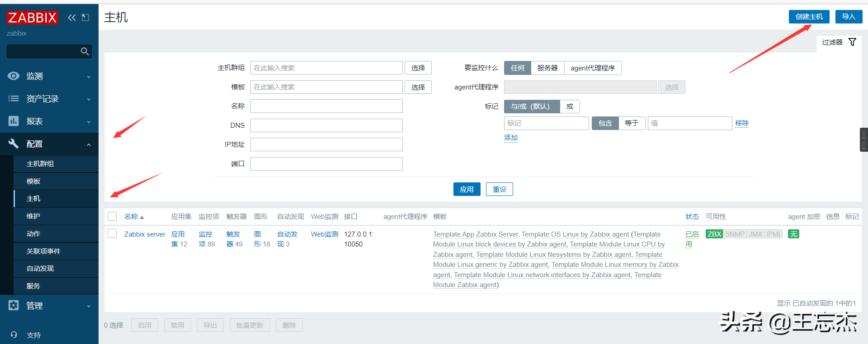Open the filter funnel icon
The height and width of the screenshot is (344, 868).
click(852, 42)
